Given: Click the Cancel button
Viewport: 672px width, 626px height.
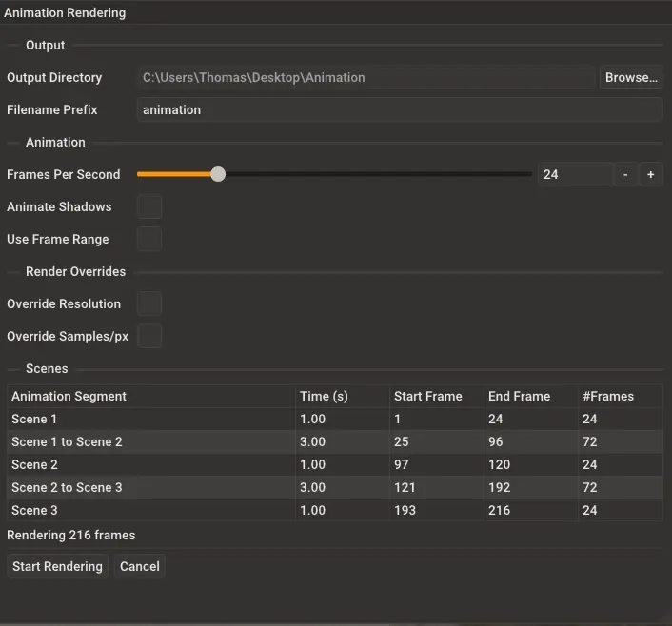Looking at the screenshot, I should click(x=140, y=566).
